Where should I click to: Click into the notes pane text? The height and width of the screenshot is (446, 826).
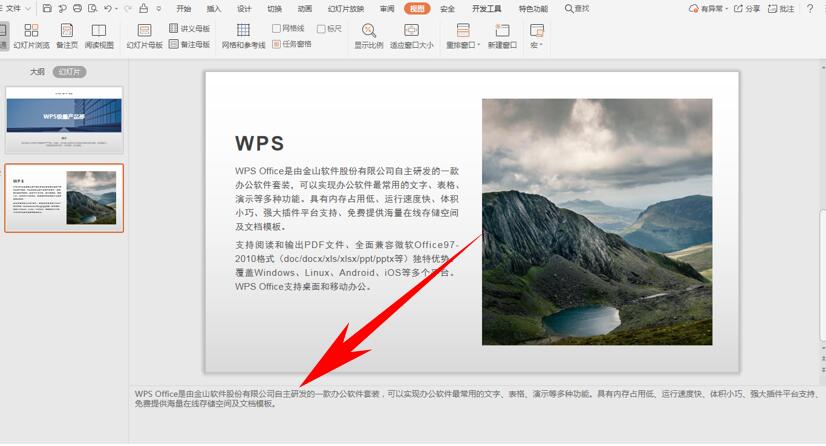click(477, 399)
